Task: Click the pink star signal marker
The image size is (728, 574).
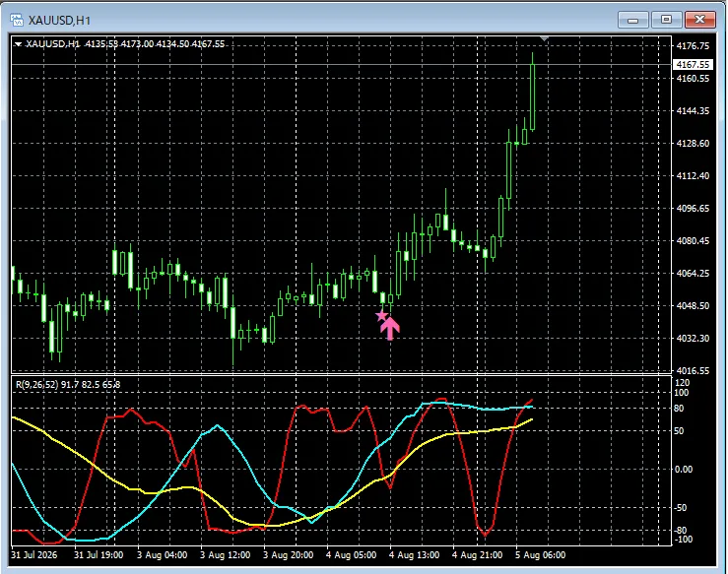Action: pos(381,316)
